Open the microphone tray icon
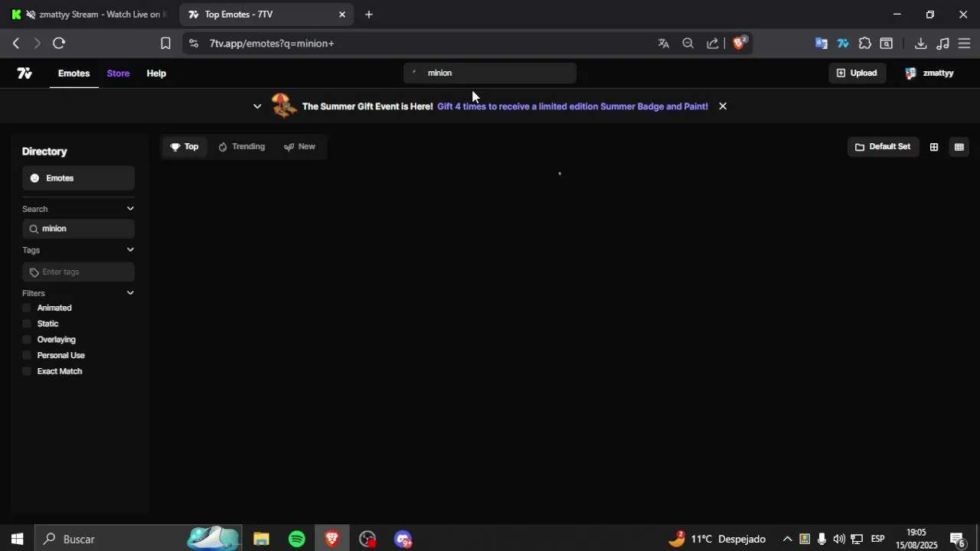 click(x=822, y=540)
